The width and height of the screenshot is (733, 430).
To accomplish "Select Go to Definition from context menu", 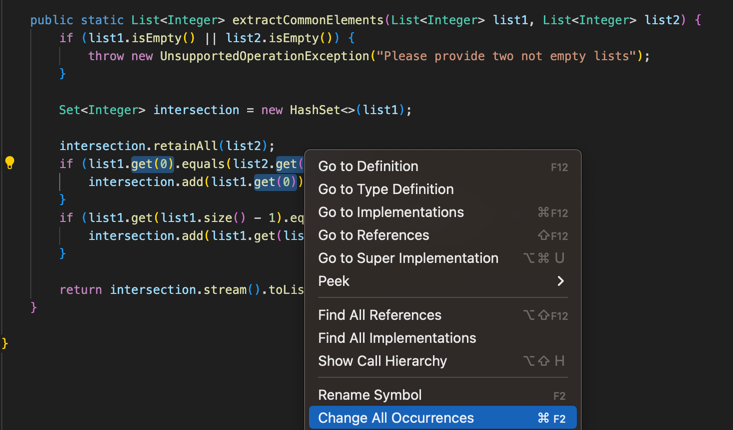I will point(368,166).
